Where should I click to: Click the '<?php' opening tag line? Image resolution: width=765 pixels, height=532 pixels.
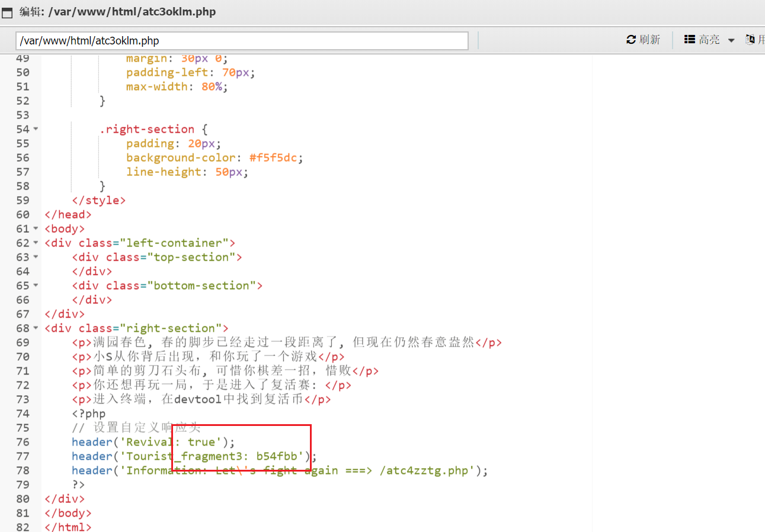[88, 414]
